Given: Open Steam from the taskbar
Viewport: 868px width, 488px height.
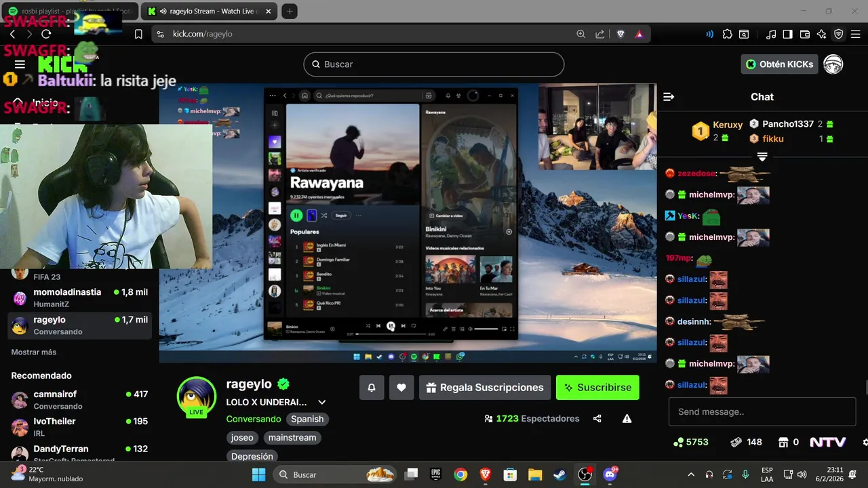Looking at the screenshot, I should [559, 474].
